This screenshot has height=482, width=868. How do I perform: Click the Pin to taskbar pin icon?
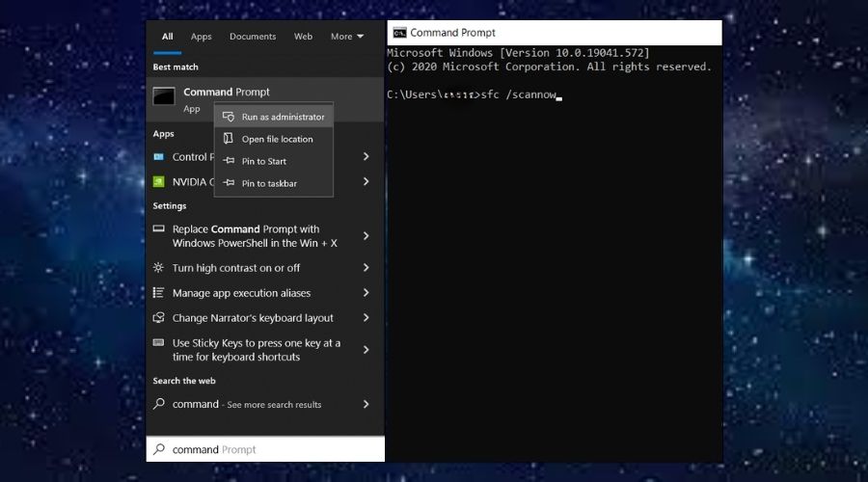click(x=228, y=183)
